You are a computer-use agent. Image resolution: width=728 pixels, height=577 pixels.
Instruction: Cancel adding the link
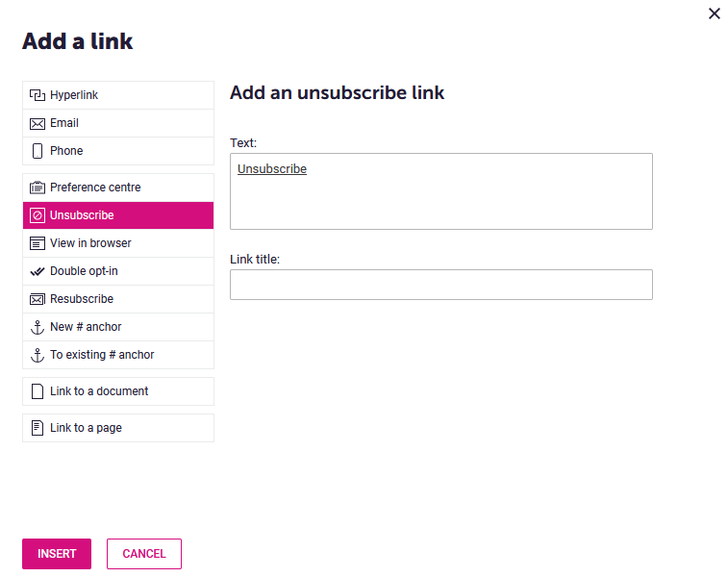pyautogui.click(x=144, y=554)
